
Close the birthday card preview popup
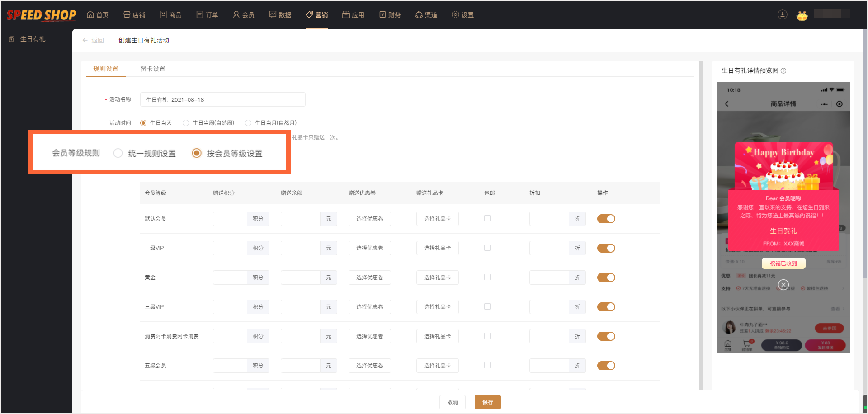[783, 285]
